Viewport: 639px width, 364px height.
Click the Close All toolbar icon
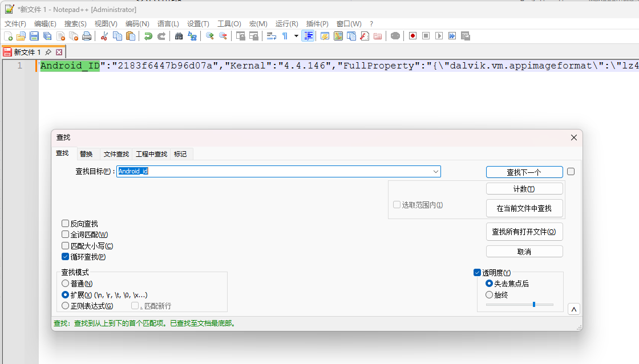coord(74,37)
